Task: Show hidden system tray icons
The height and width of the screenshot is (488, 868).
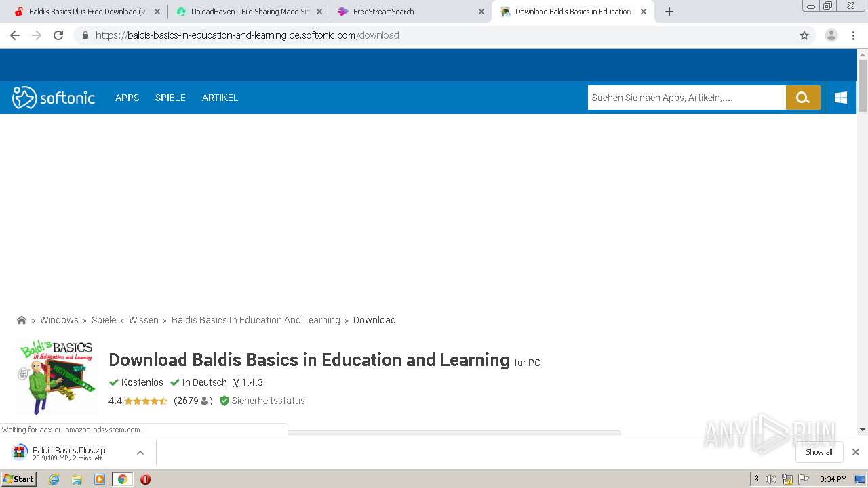Action: 756,479
